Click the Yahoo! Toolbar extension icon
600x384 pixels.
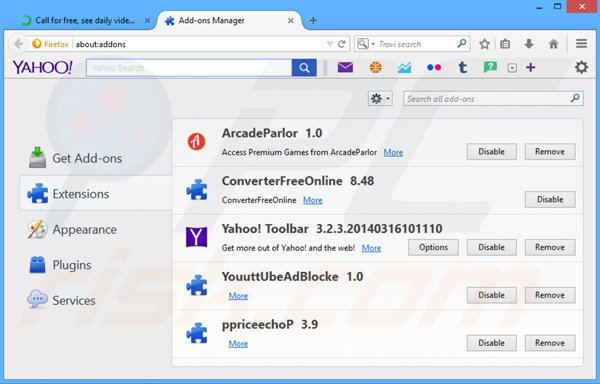click(196, 237)
